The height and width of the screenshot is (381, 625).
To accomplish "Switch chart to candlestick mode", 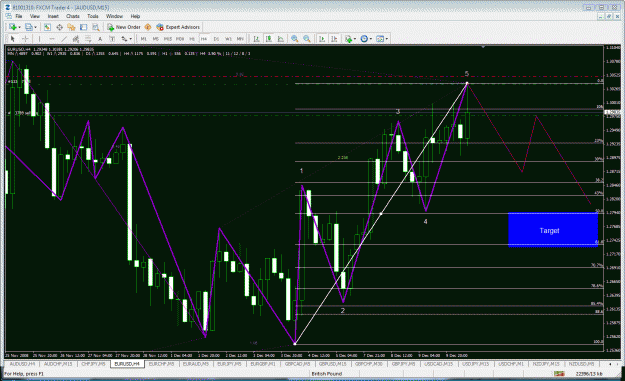I will tap(269, 39).
